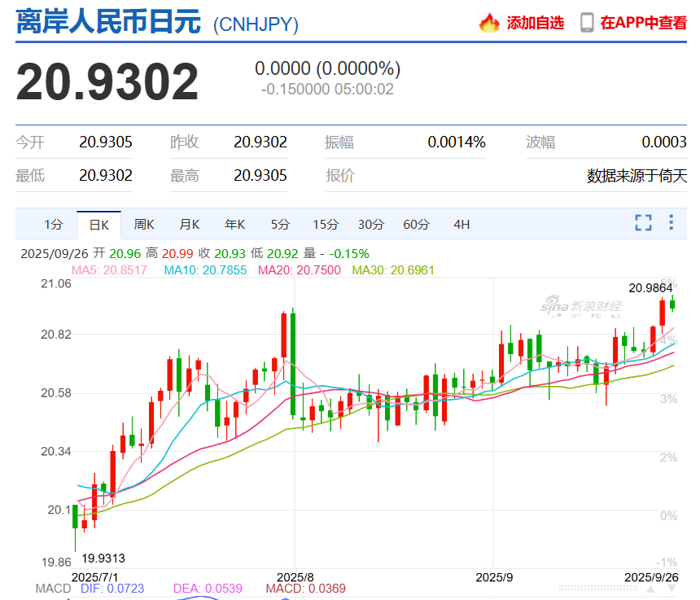The width and height of the screenshot is (700, 600).
Task: Select the 日K chart tab
Action: click(98, 225)
